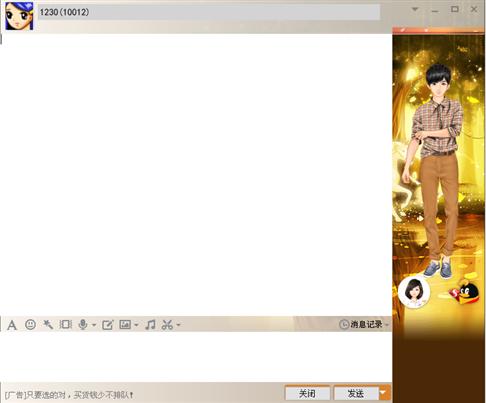
Task: Click the magic emoticon wand icon
Action: coord(48,324)
